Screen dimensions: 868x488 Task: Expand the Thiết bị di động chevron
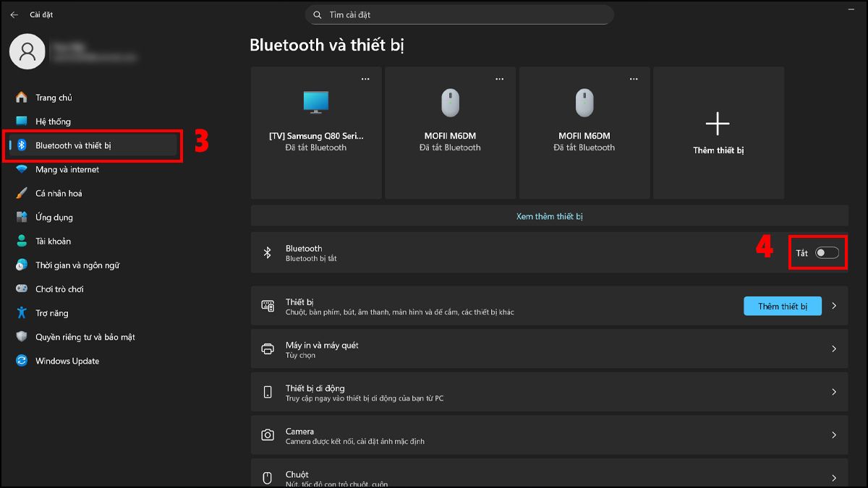[x=834, y=392]
